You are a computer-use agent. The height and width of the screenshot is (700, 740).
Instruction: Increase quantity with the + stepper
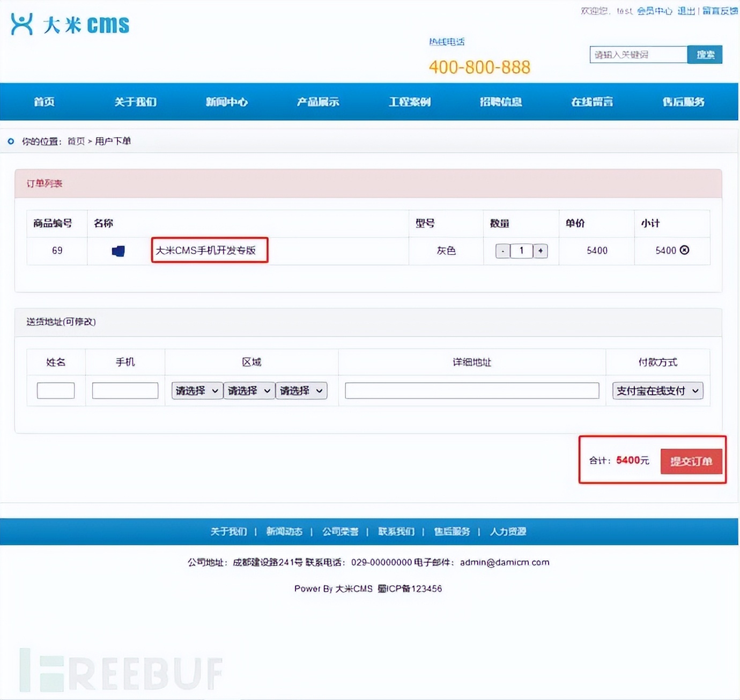pos(540,250)
